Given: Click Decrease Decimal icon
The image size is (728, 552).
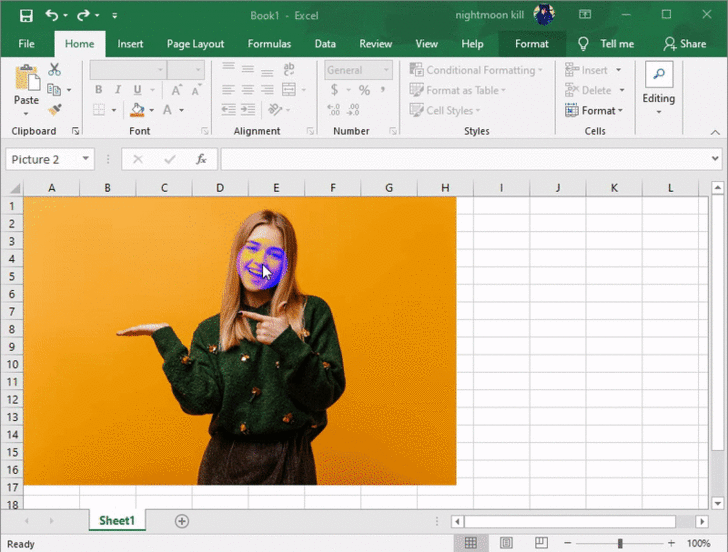Looking at the screenshot, I should pos(353,110).
